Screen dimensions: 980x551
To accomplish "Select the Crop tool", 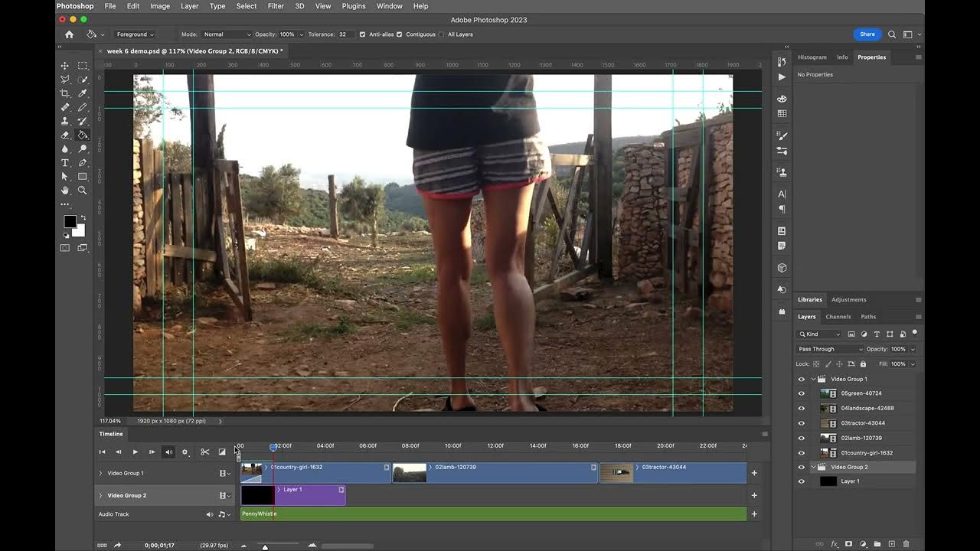I will coord(65,93).
